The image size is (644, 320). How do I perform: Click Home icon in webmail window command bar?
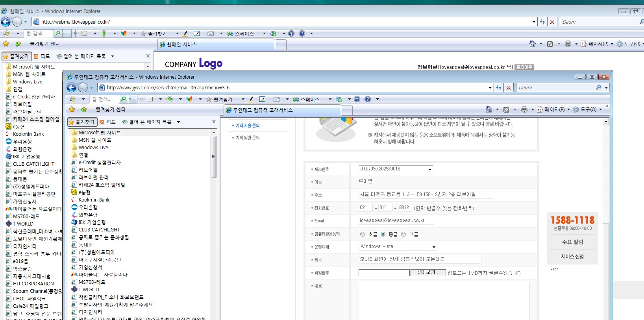click(x=532, y=44)
